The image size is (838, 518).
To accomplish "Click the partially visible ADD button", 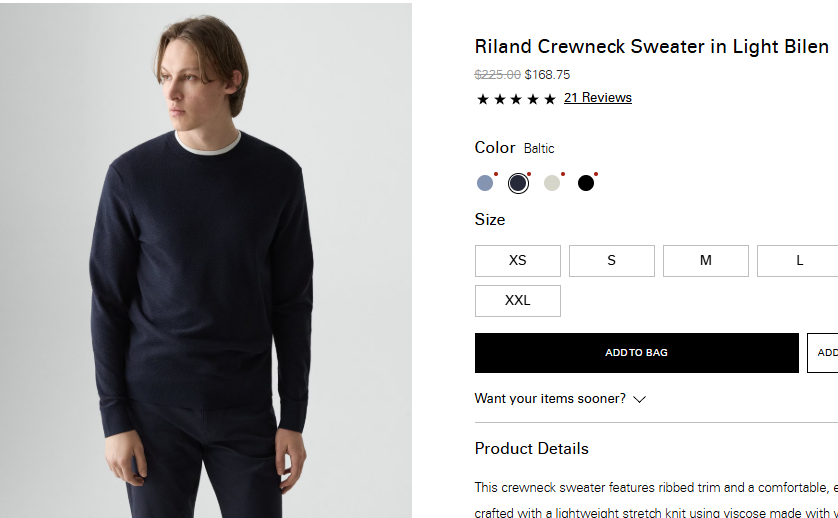I will click(x=823, y=353).
